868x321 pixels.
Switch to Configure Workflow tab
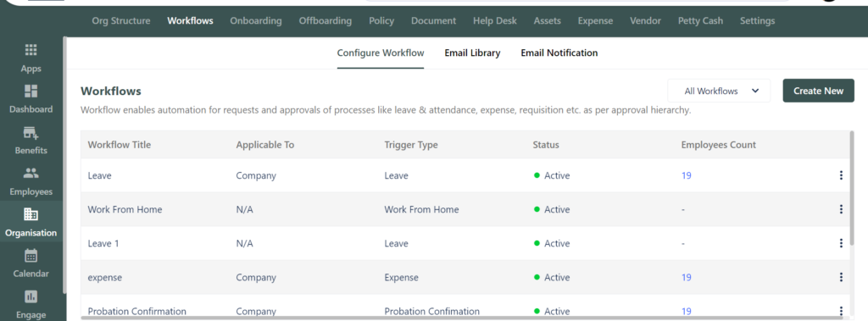pyautogui.click(x=381, y=53)
